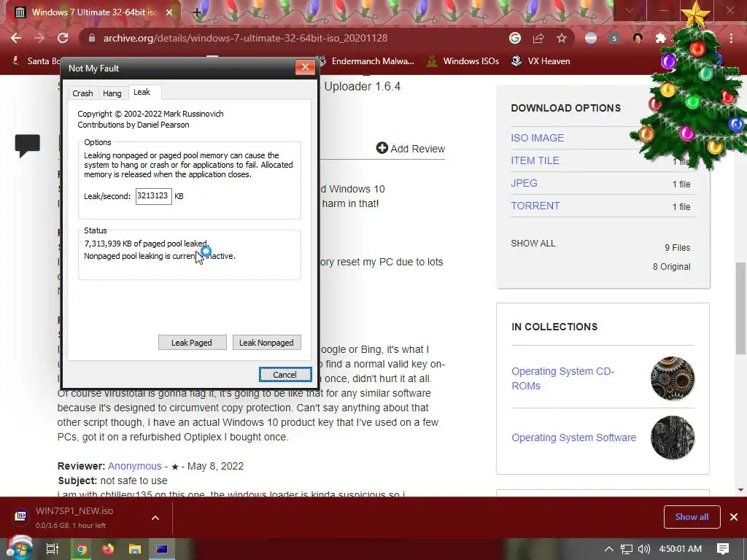Open Chrome three-dot menu

731,38
